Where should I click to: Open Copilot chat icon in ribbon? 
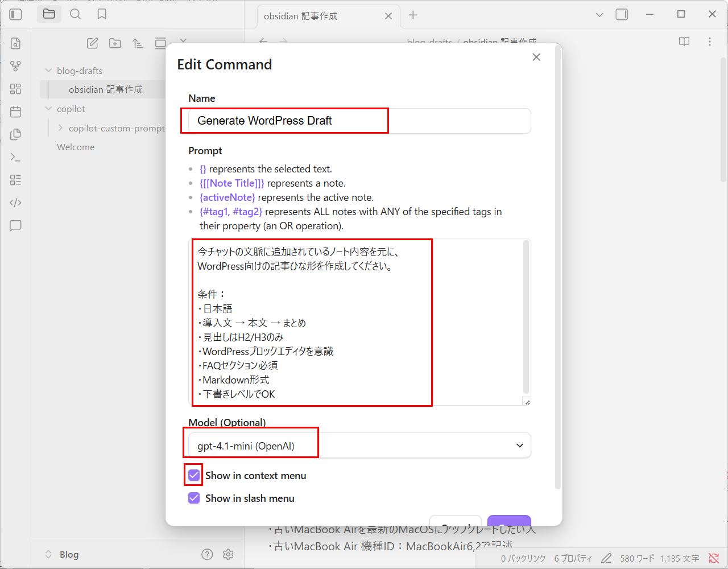click(x=15, y=226)
